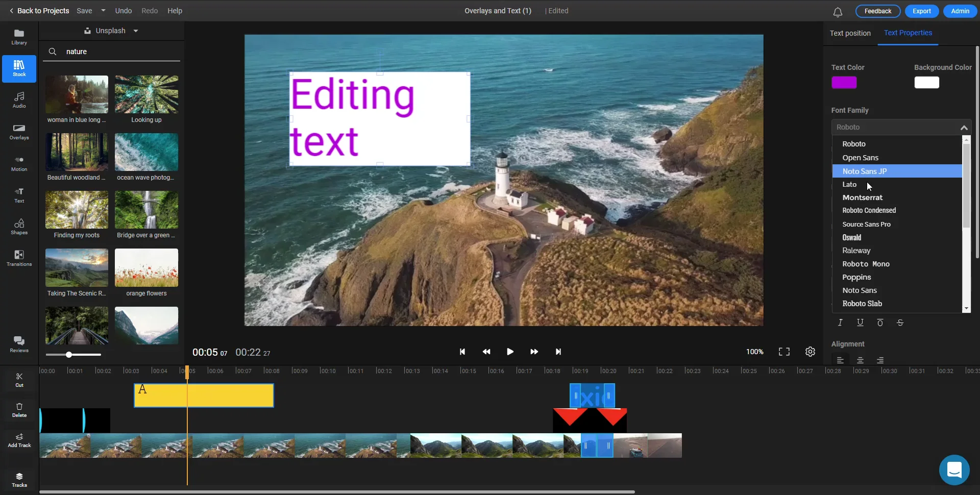This screenshot has width=980, height=495.
Task: Align text to the right
Action: (x=880, y=360)
